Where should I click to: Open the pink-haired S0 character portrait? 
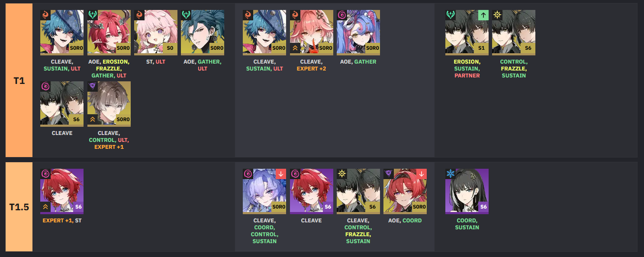[156, 32]
